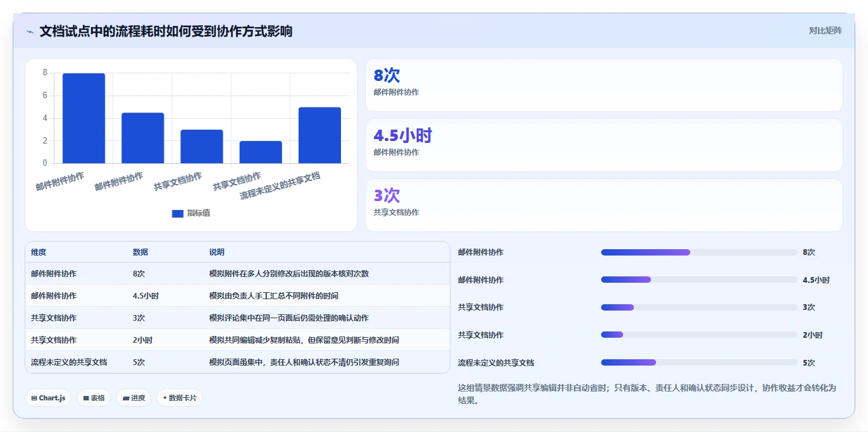Click 模拟页面虽集中 description in last row

coord(304,362)
